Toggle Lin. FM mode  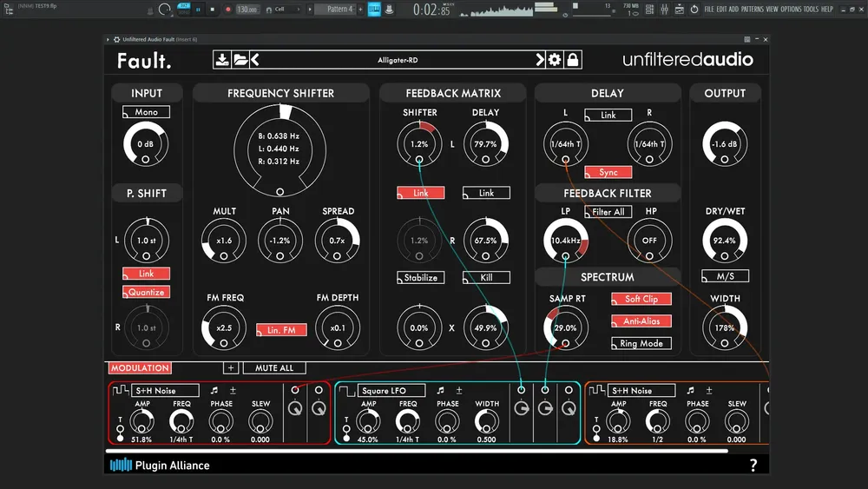281,330
